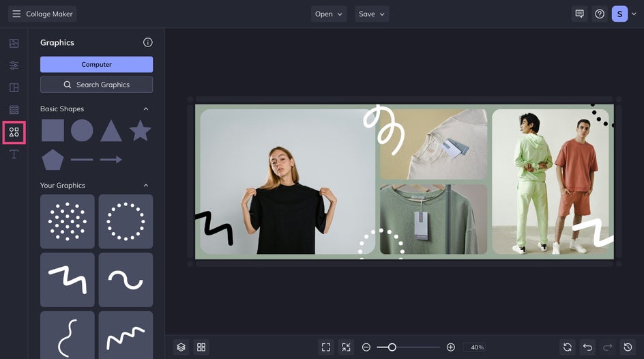Viewport: 644px width, 359px height.
Task: Select the dotted circle graphic thumbnail
Action: [x=126, y=221]
